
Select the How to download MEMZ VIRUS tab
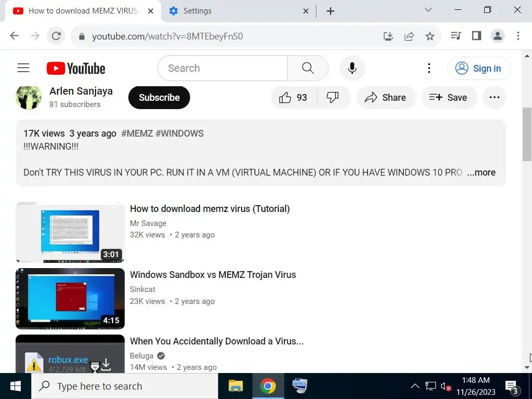(82, 11)
